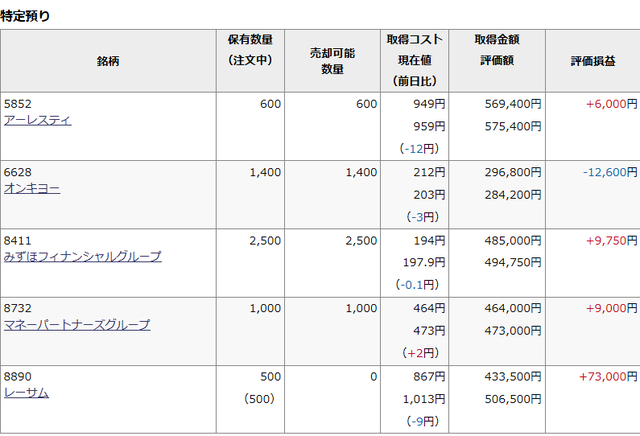Click the -12,600円 loss value

click(x=609, y=172)
